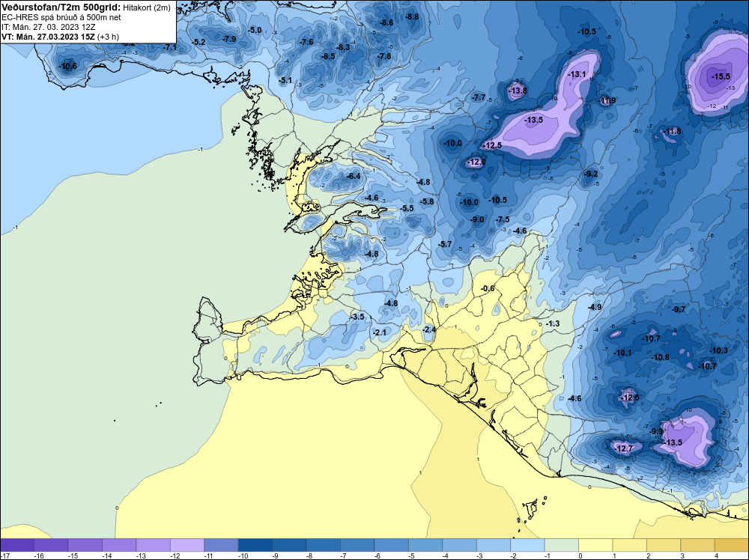Click the -0.6 temperature label
Image resolution: width=749 pixels, height=560 pixels.
pyautogui.click(x=488, y=288)
